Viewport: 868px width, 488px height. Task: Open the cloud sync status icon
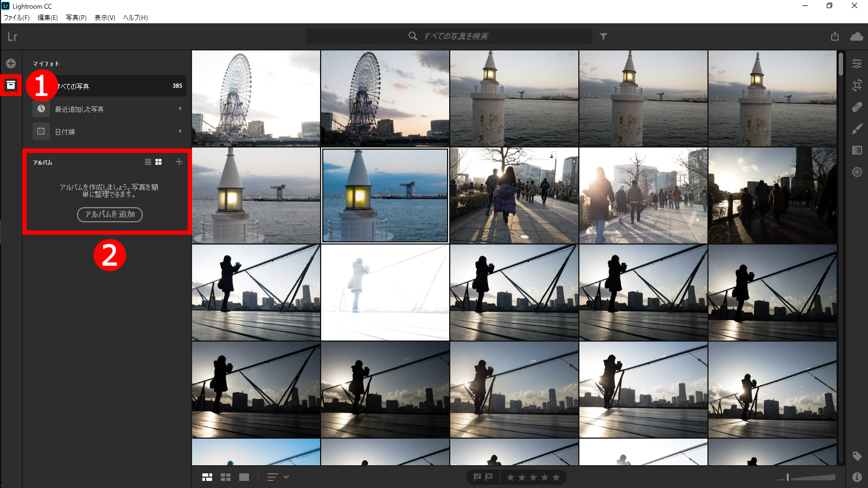(857, 36)
